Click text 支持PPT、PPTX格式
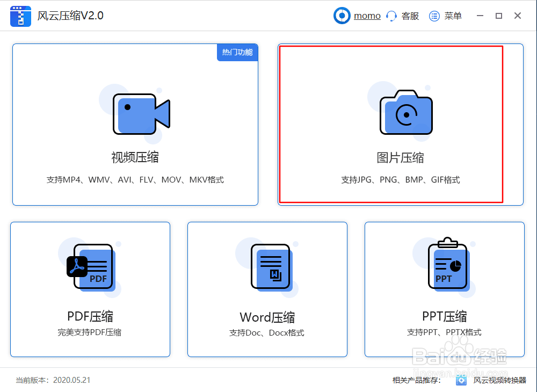537x392 pixels. click(x=444, y=332)
